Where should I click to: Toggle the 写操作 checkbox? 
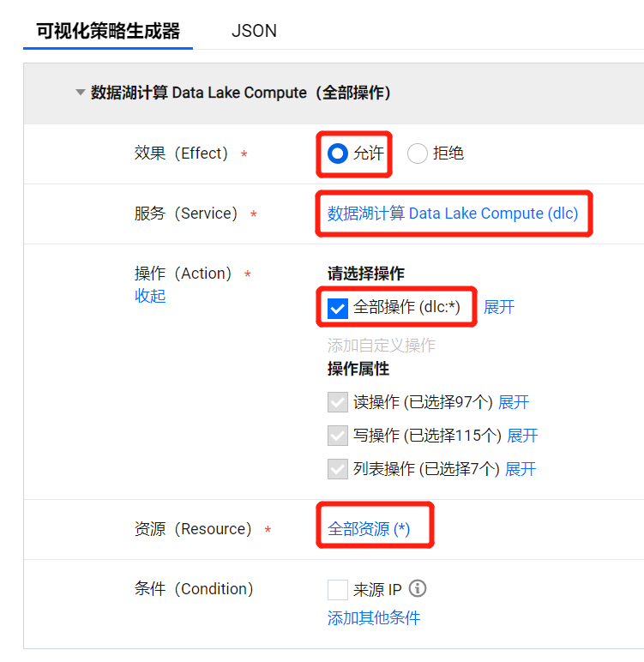338,436
